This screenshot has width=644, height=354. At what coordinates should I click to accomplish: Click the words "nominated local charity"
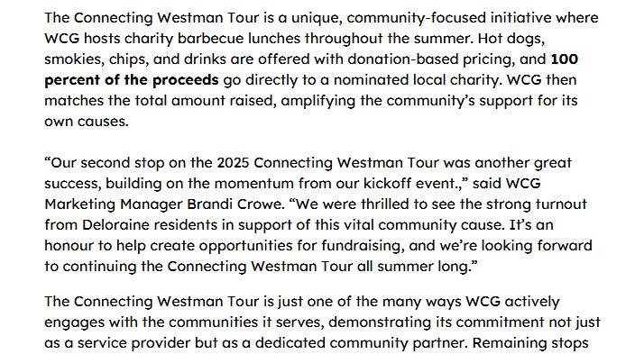tap(418, 80)
